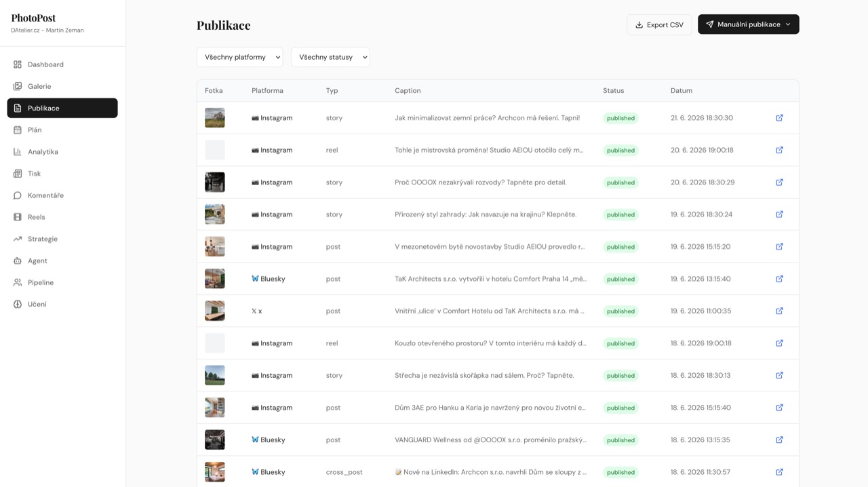Click the Dashboard grid icon in sidebar
Image resolution: width=868 pixels, height=487 pixels.
(18, 64)
